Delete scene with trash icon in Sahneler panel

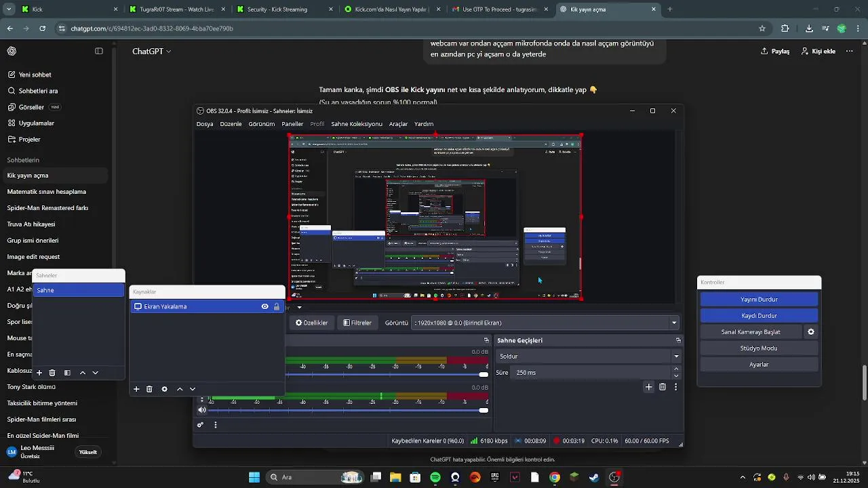pos(52,373)
